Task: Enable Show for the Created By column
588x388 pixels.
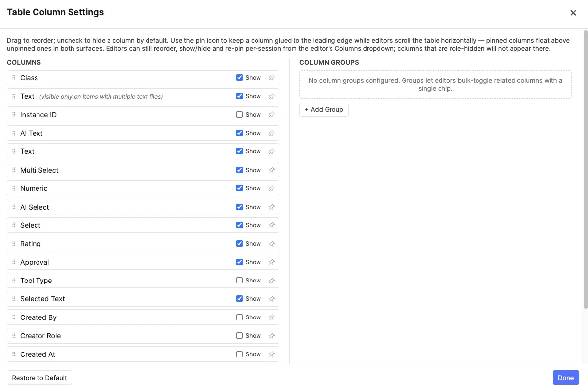Action: pyautogui.click(x=239, y=317)
